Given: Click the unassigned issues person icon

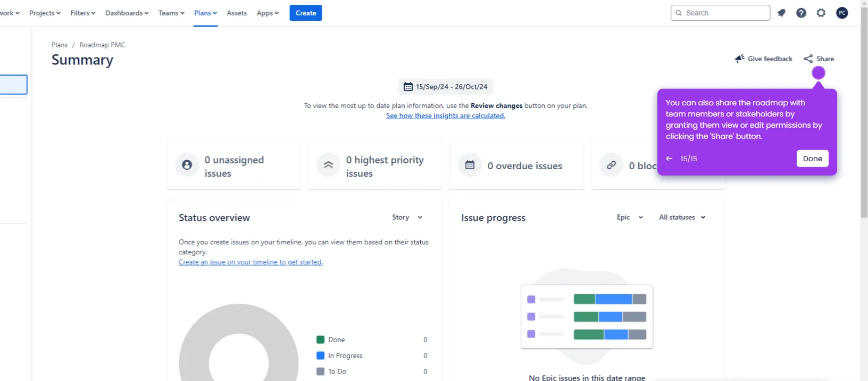Looking at the screenshot, I should pos(187,165).
